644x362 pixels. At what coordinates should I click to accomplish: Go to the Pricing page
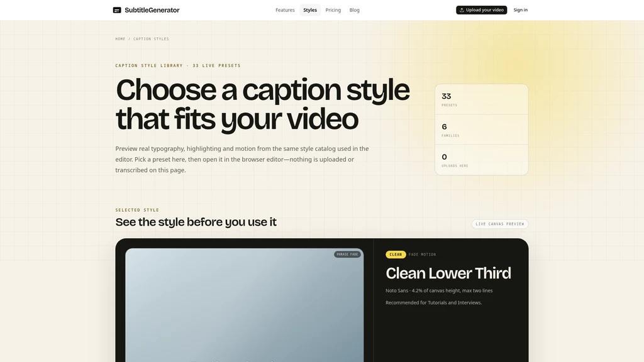(x=333, y=10)
